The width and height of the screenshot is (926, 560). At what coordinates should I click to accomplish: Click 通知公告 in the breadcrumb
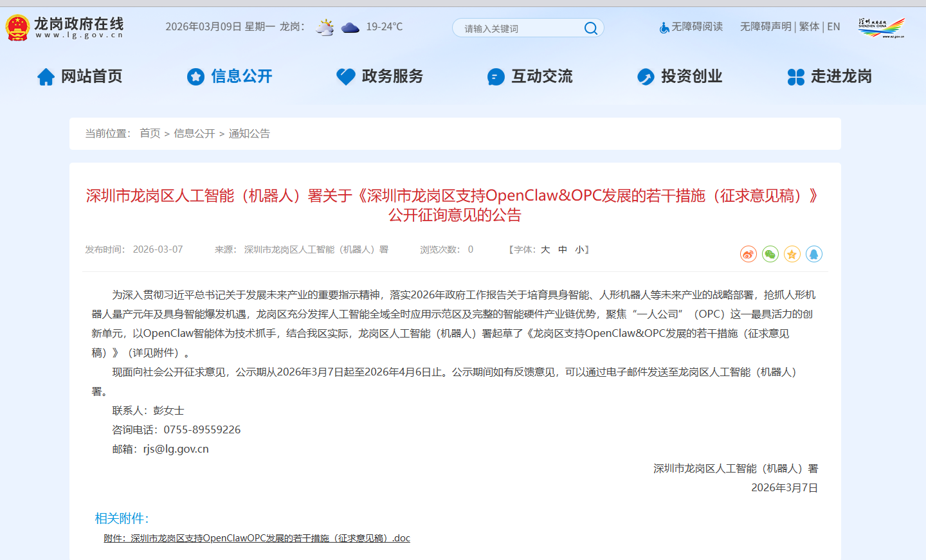point(250,134)
